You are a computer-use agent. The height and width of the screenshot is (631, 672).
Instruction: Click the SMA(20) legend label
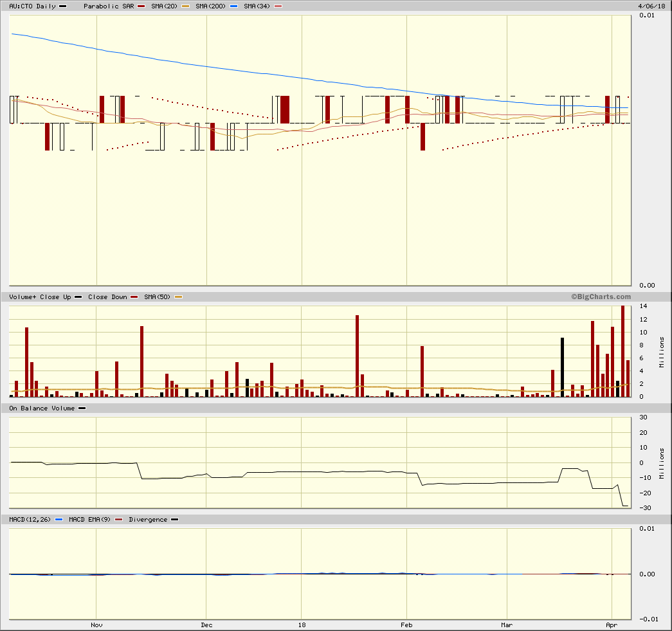tap(164, 6)
